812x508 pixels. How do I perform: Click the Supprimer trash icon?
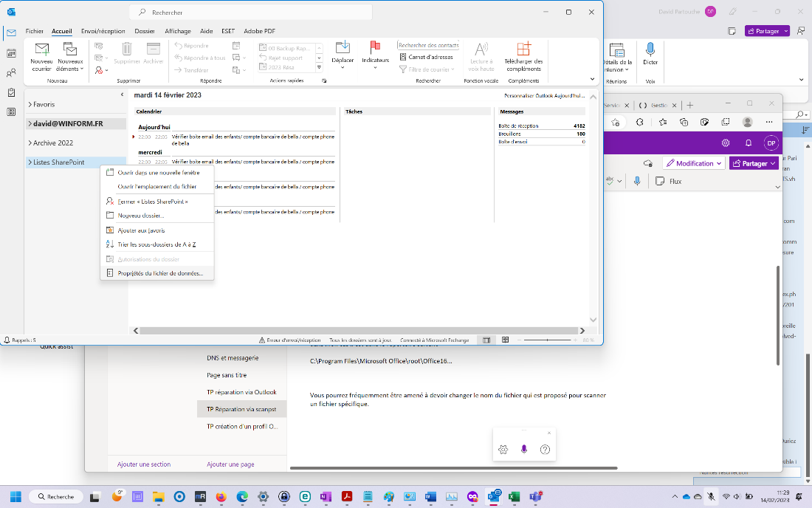point(127,49)
